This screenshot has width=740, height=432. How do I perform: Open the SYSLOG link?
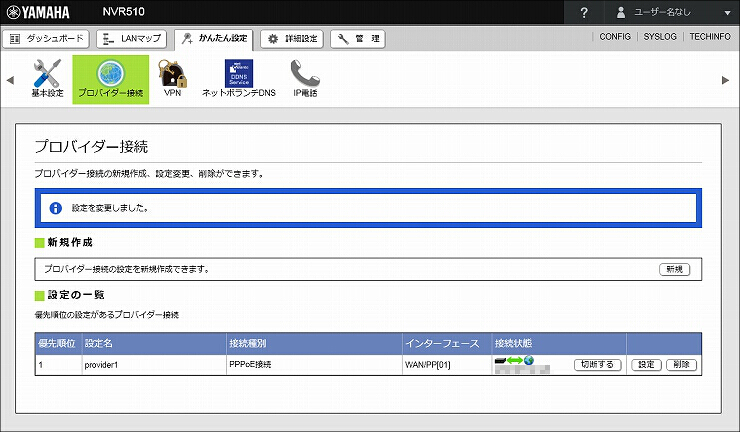(660, 36)
